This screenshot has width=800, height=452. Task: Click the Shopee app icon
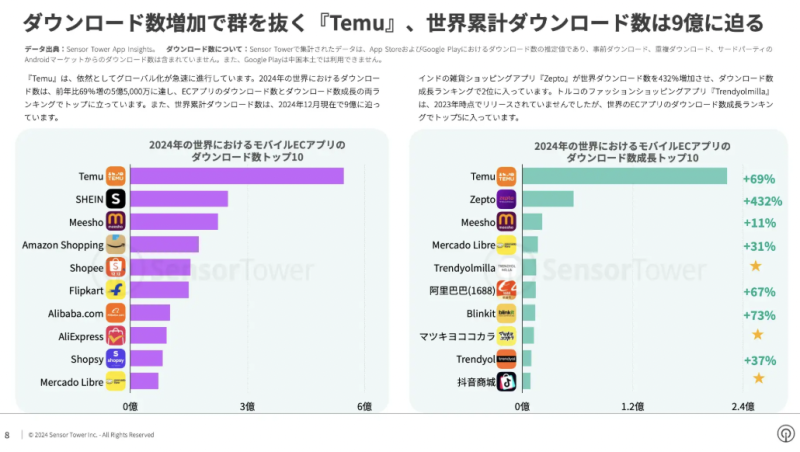click(x=116, y=267)
